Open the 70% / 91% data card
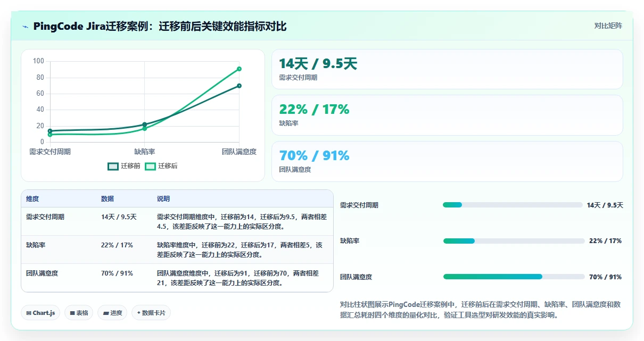The width and height of the screenshot is (644, 341). click(x=447, y=161)
